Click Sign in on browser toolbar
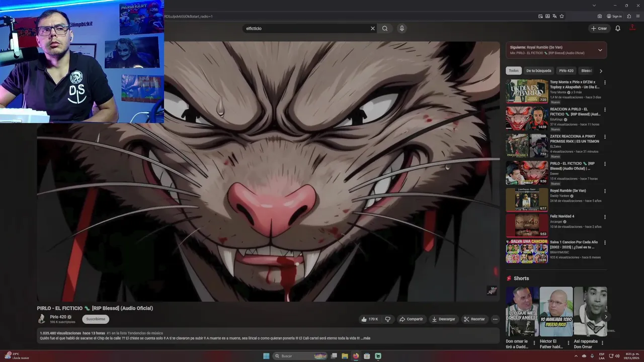The image size is (644, 362). point(614,16)
